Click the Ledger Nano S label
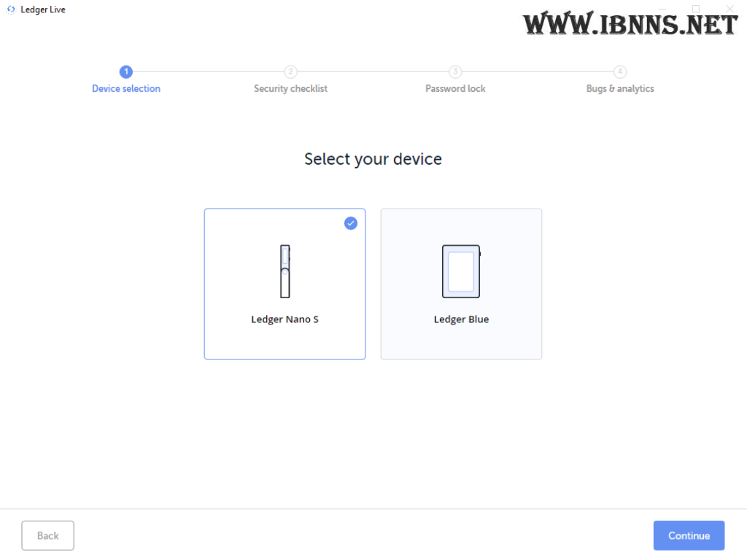Viewport: 747px width, 560px height. pyautogui.click(x=285, y=319)
